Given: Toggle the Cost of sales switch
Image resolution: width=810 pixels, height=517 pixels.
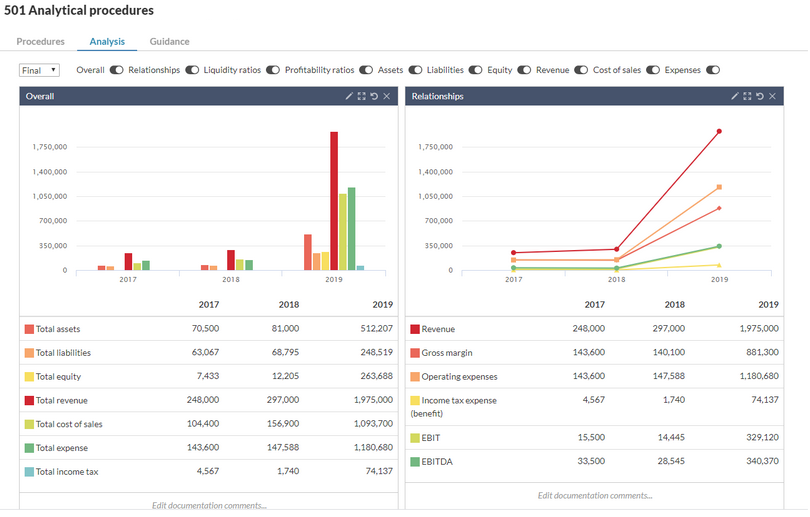Looking at the screenshot, I should click(x=653, y=71).
